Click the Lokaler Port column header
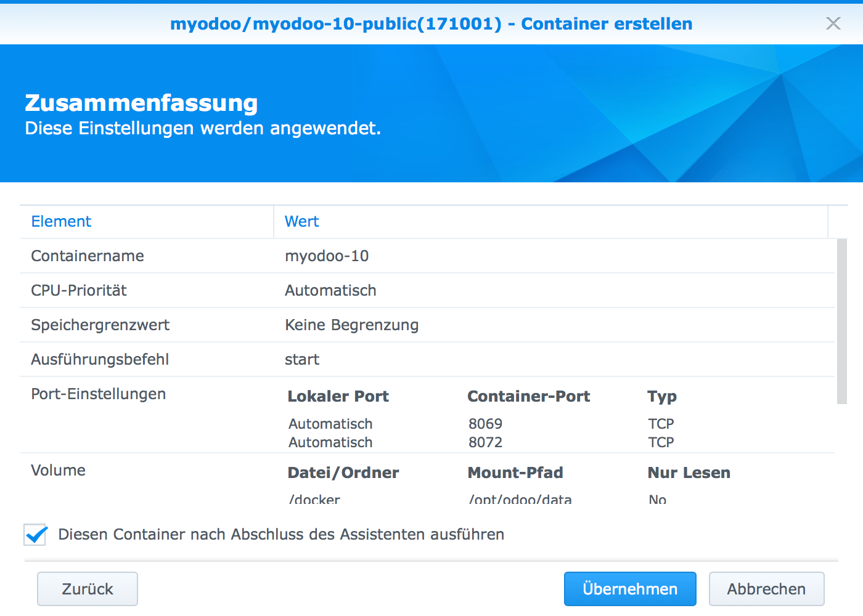 (x=338, y=397)
